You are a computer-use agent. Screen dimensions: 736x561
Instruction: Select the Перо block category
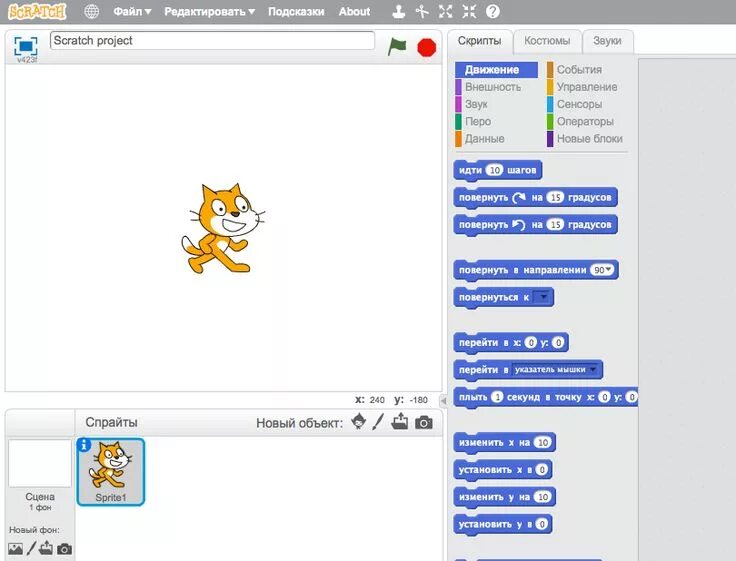point(478,122)
